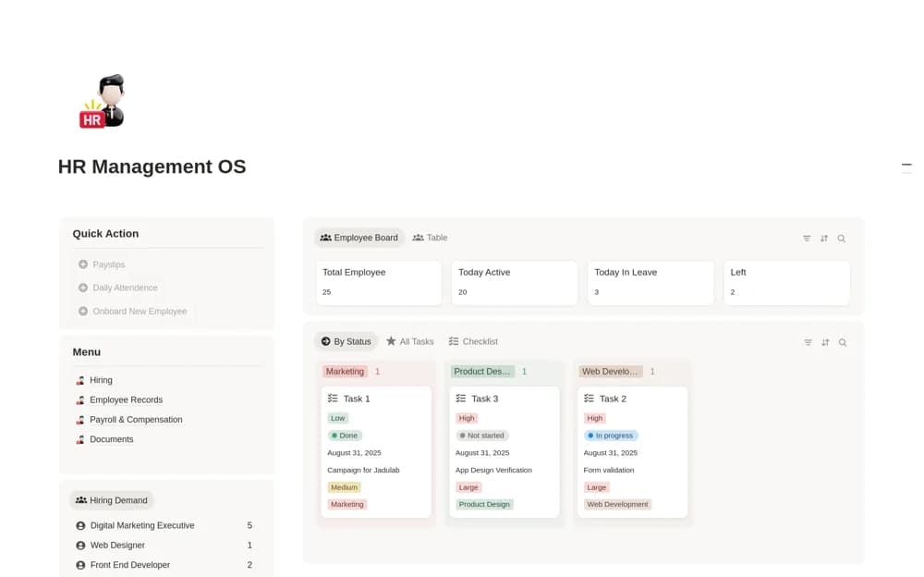Select the Hiring Demand view tab
The image size is (924, 577).
click(112, 500)
